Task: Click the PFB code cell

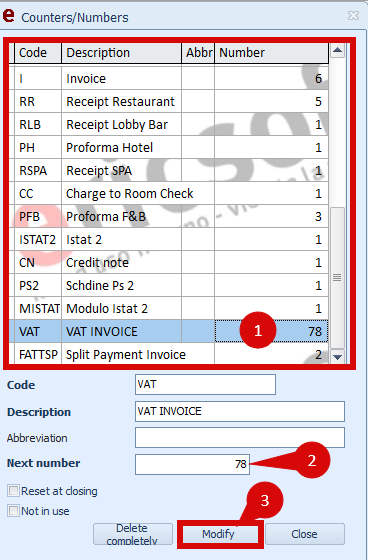Action: [x=38, y=216]
